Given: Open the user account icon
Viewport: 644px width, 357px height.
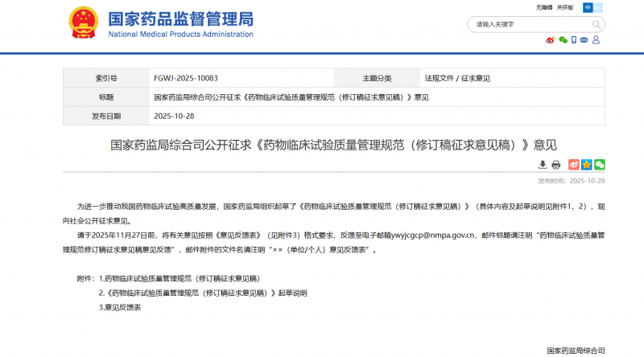Looking at the screenshot, I should click(597, 39).
